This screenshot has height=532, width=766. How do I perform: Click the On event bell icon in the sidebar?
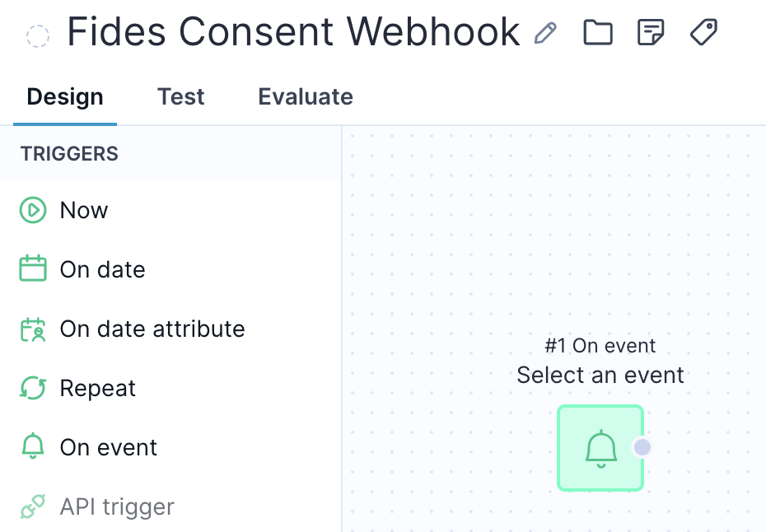pos(33,447)
